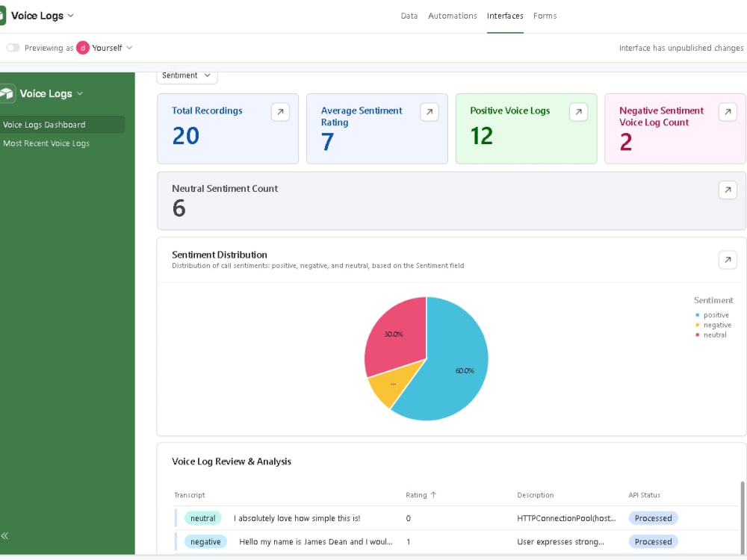
Task: Click the API Status column header
Action: coord(644,495)
